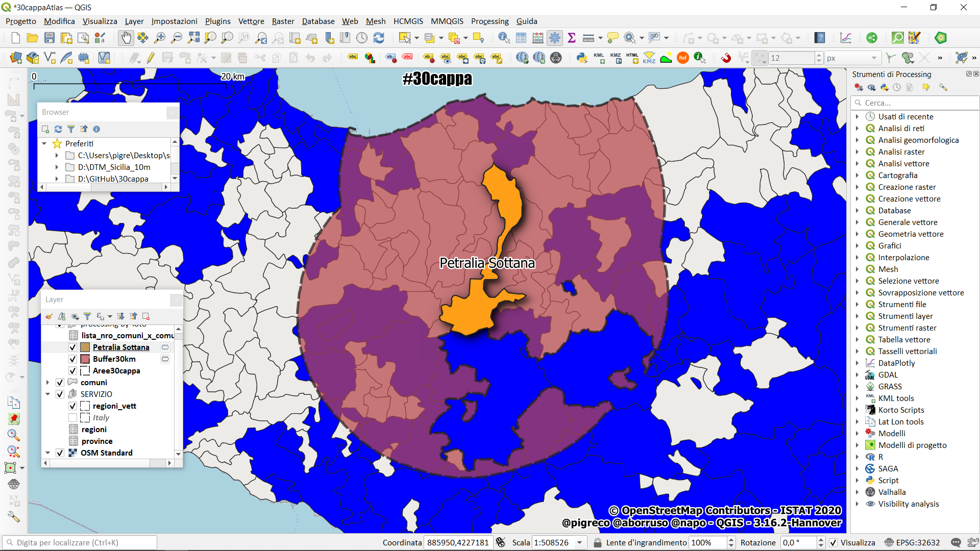Viewport: 980px width, 551px height.
Task: Enable the Italy layer checkbox
Action: coord(73,418)
